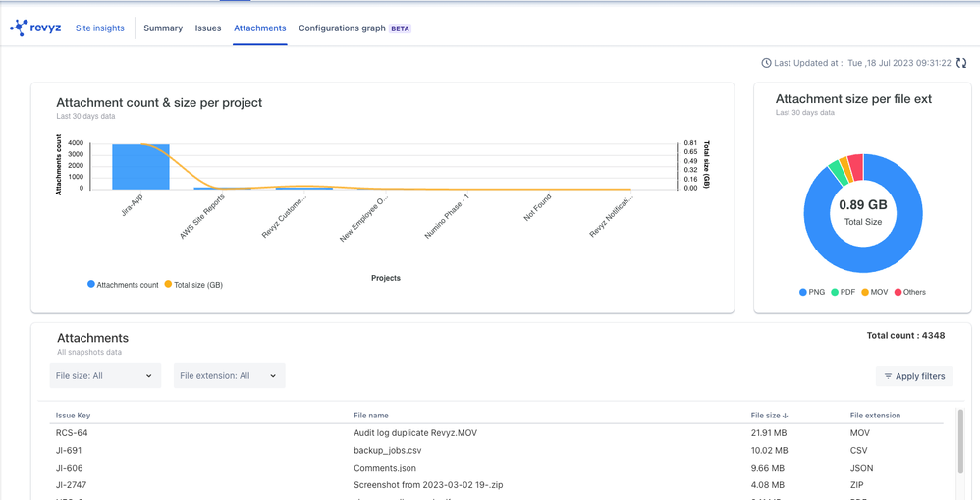Image resolution: width=980 pixels, height=500 pixels.
Task: Click the CSV file extension cell
Action: pyautogui.click(x=859, y=450)
